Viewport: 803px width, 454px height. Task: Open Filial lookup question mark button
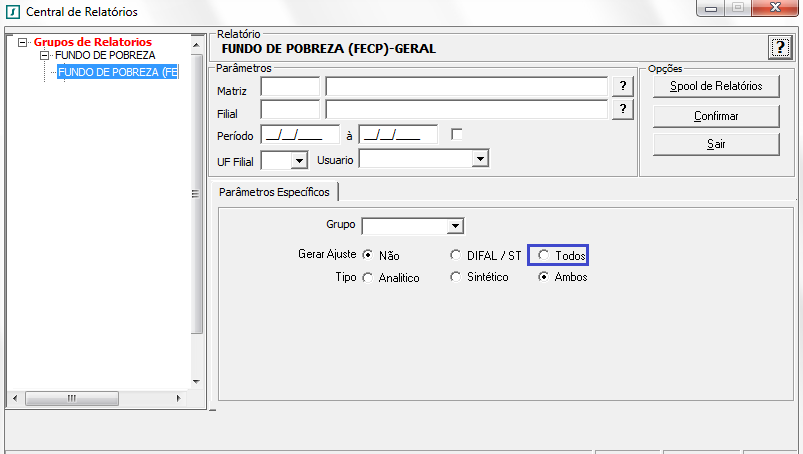(623, 109)
